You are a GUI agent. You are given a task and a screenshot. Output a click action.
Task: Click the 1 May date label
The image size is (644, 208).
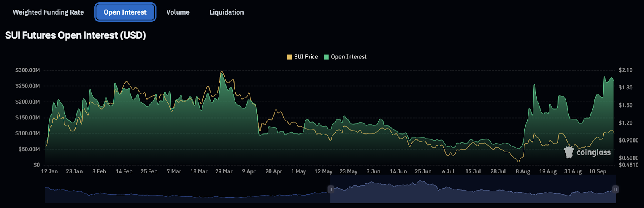tap(299, 171)
